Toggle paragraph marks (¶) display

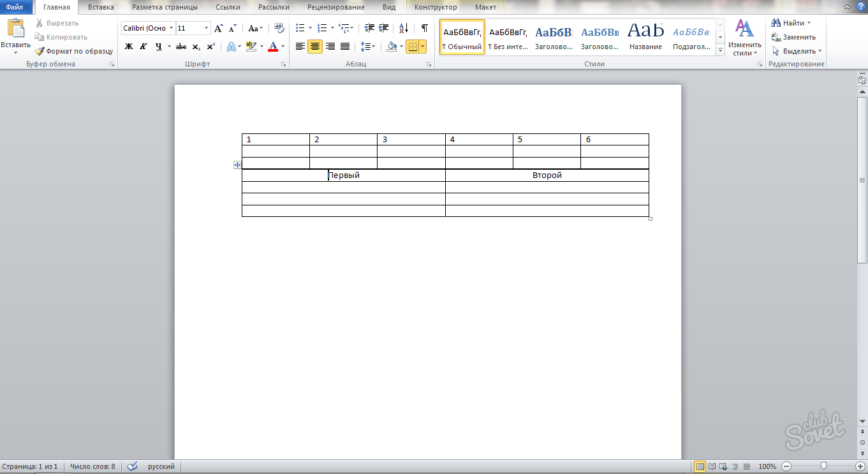424,28
